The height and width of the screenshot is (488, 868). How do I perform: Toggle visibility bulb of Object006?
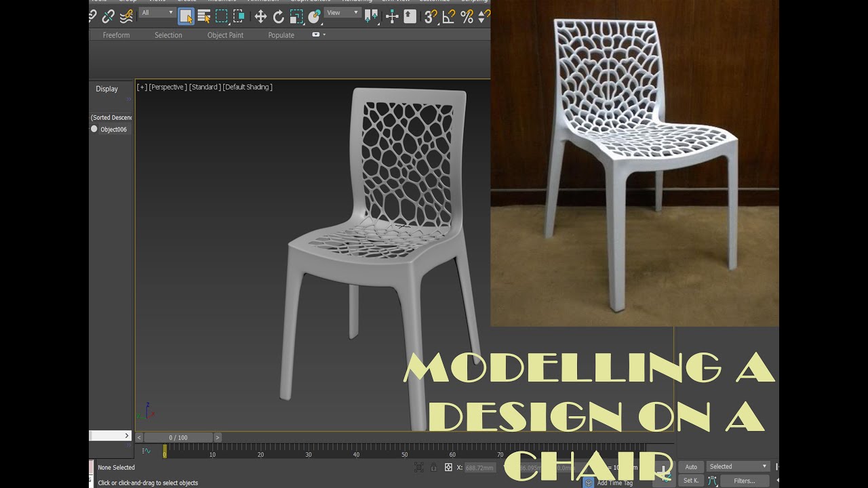coord(94,129)
